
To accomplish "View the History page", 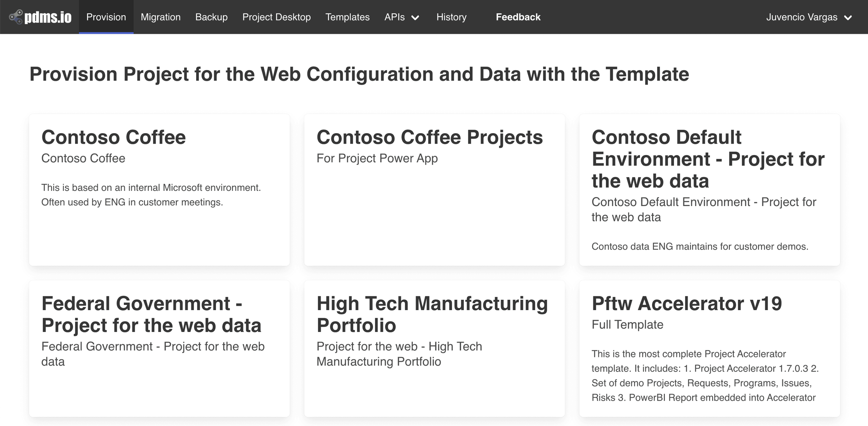I will tap(451, 17).
